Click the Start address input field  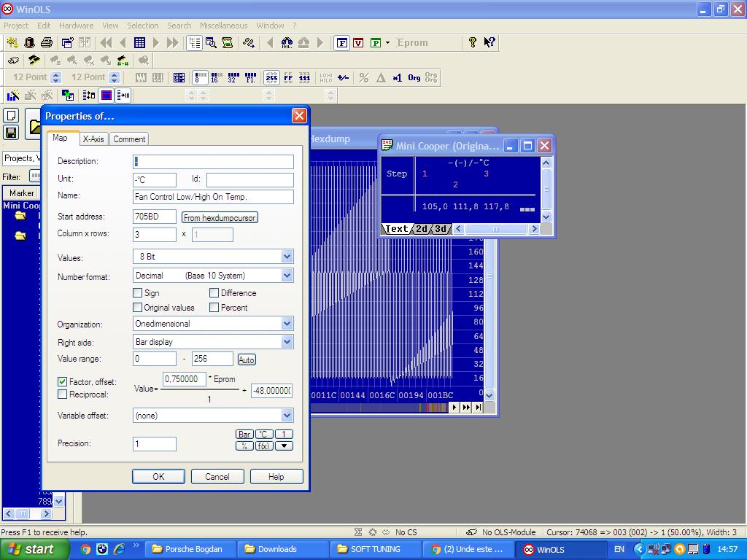click(x=155, y=217)
